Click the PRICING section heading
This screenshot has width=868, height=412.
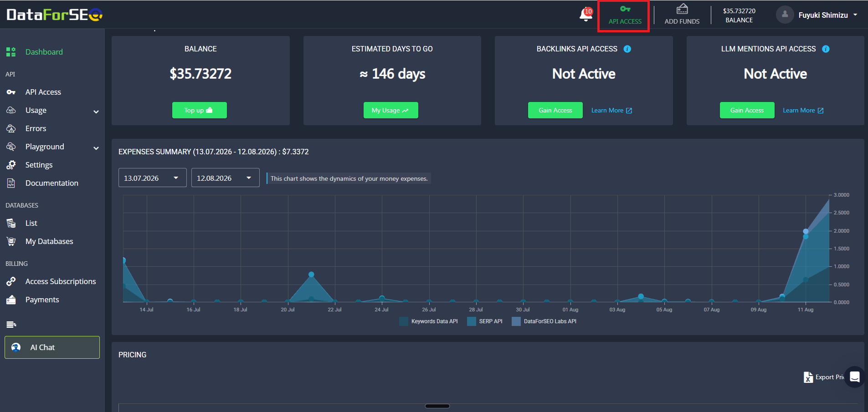pyautogui.click(x=133, y=355)
